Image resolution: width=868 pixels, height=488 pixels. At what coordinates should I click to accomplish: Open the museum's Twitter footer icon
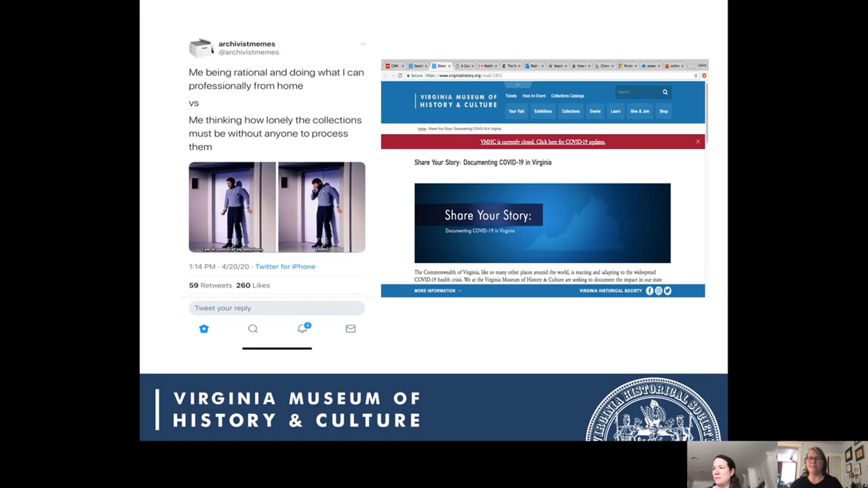pos(668,291)
